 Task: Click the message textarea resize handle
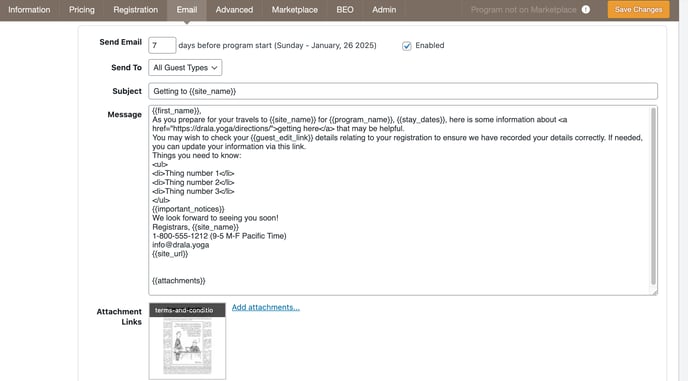654,292
